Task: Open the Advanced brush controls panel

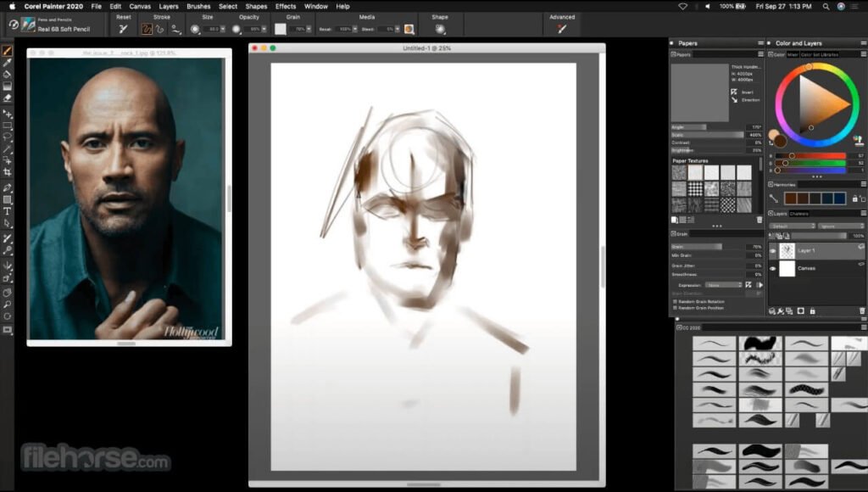Action: click(x=562, y=29)
